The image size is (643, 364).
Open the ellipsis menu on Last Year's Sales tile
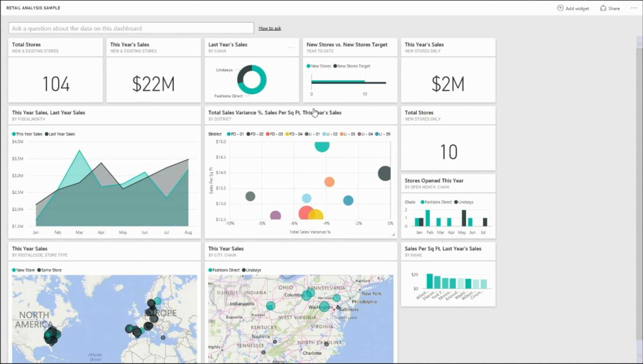point(291,48)
